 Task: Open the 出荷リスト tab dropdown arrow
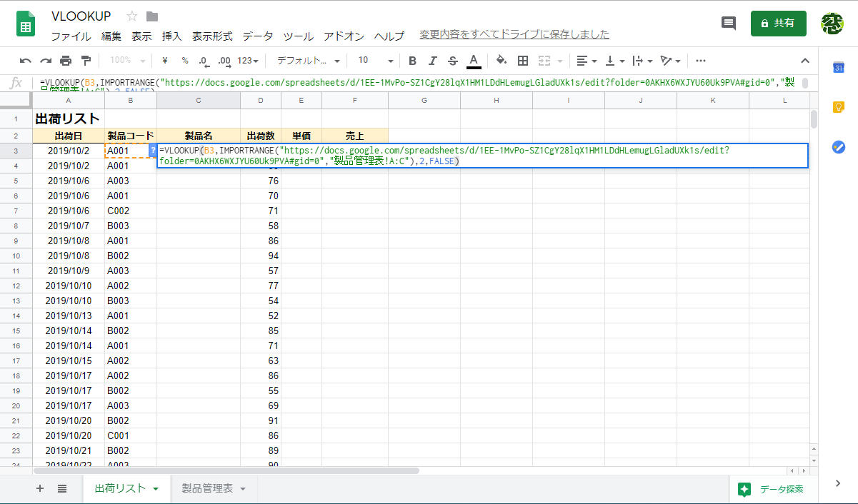pyautogui.click(x=156, y=489)
